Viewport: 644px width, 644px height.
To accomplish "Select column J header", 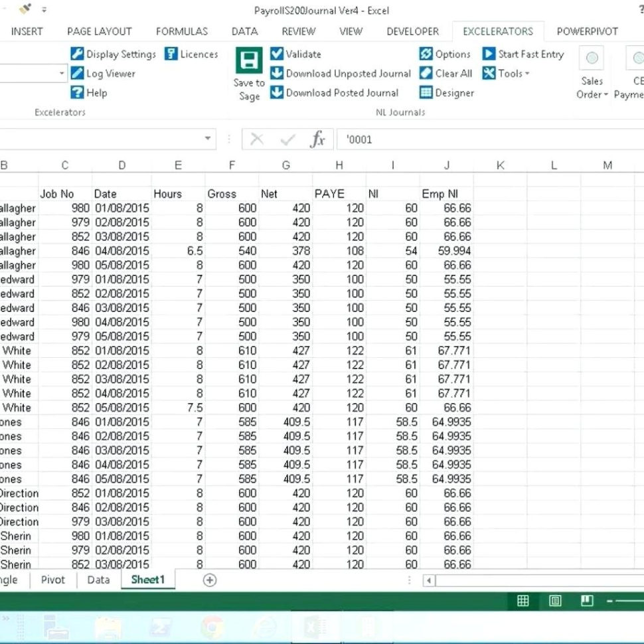I will point(447,165).
